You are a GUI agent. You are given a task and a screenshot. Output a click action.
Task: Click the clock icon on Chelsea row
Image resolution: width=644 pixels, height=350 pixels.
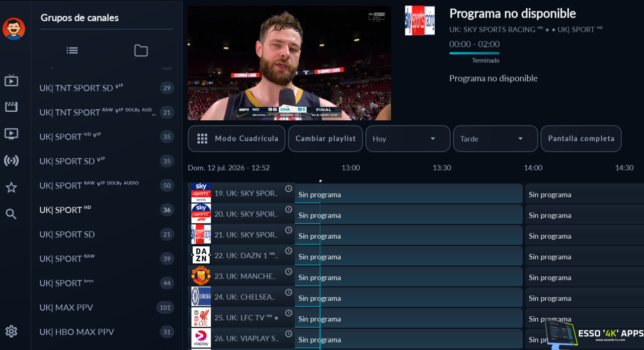pyautogui.click(x=289, y=292)
